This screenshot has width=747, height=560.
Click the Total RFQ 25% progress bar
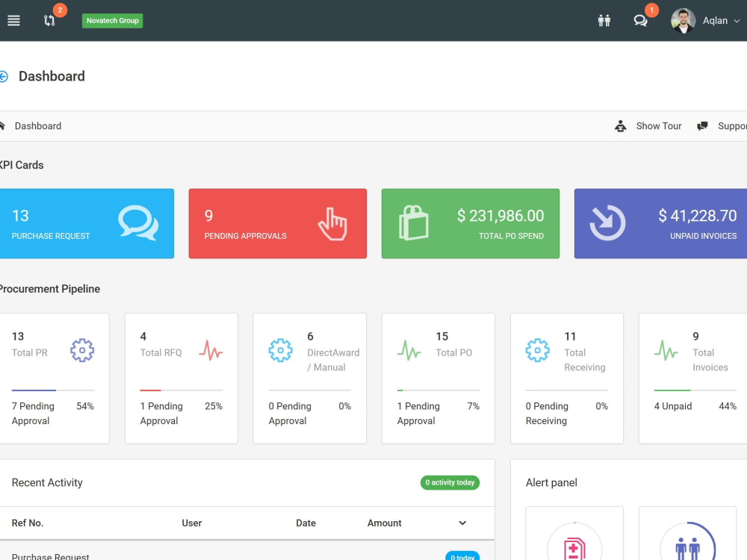pos(182,390)
